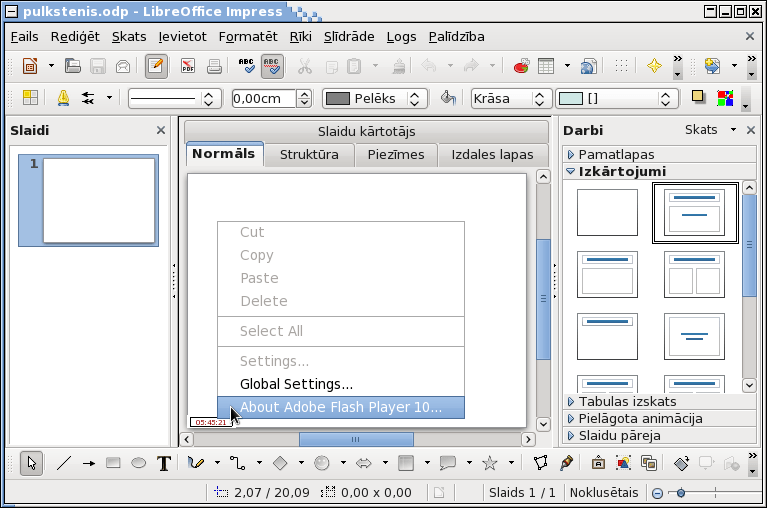Export directly as PDF icon
The image size is (767, 508).
tap(188, 66)
